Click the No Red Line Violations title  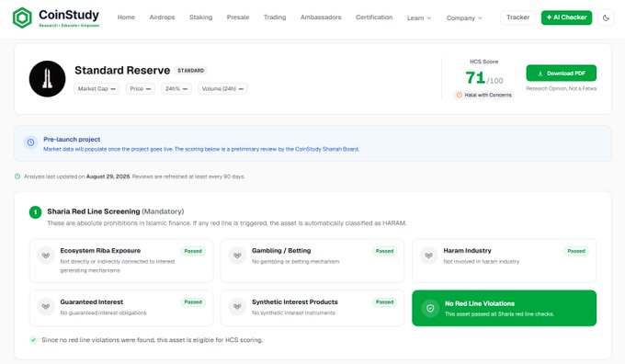click(480, 303)
